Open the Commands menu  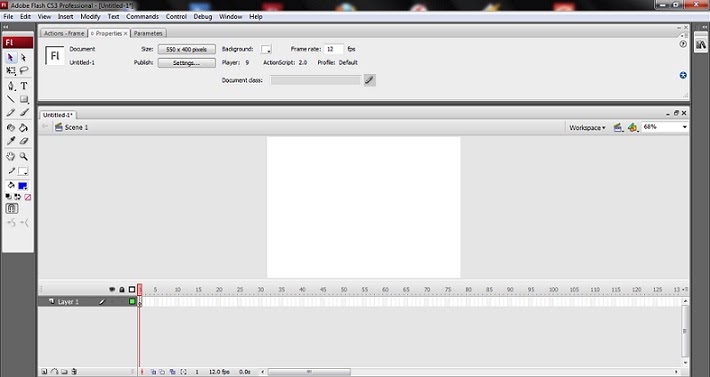coord(142,16)
